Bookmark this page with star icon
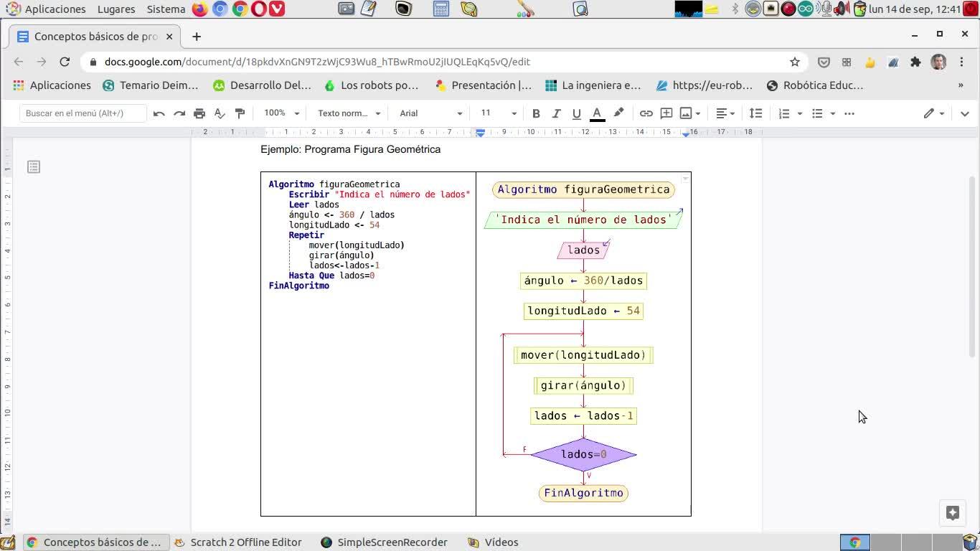The image size is (980, 551). tap(795, 62)
